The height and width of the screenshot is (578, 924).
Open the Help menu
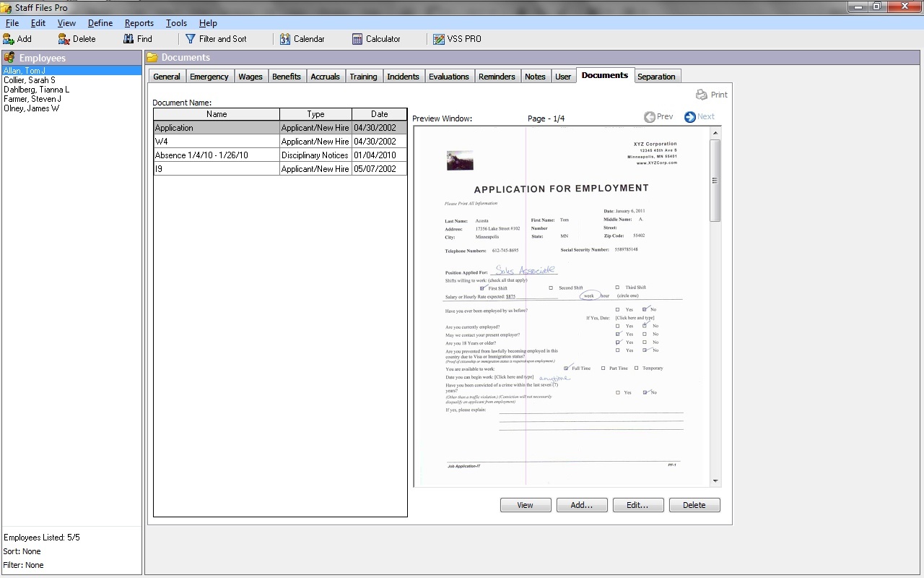click(x=208, y=23)
